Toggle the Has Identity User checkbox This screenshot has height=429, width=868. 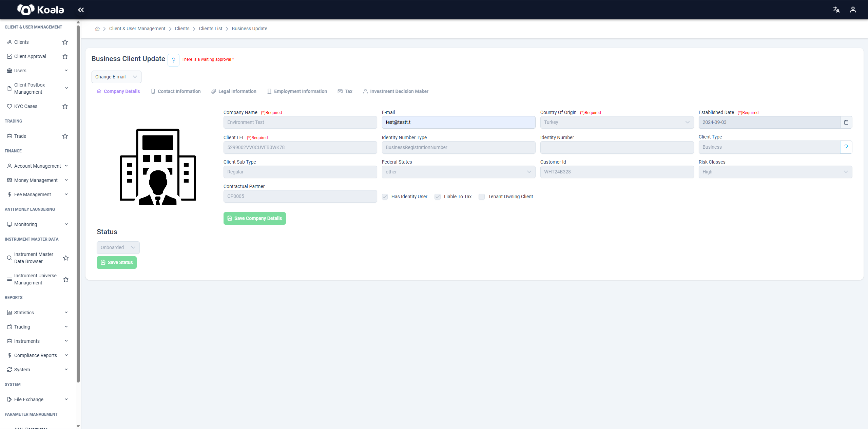385,197
